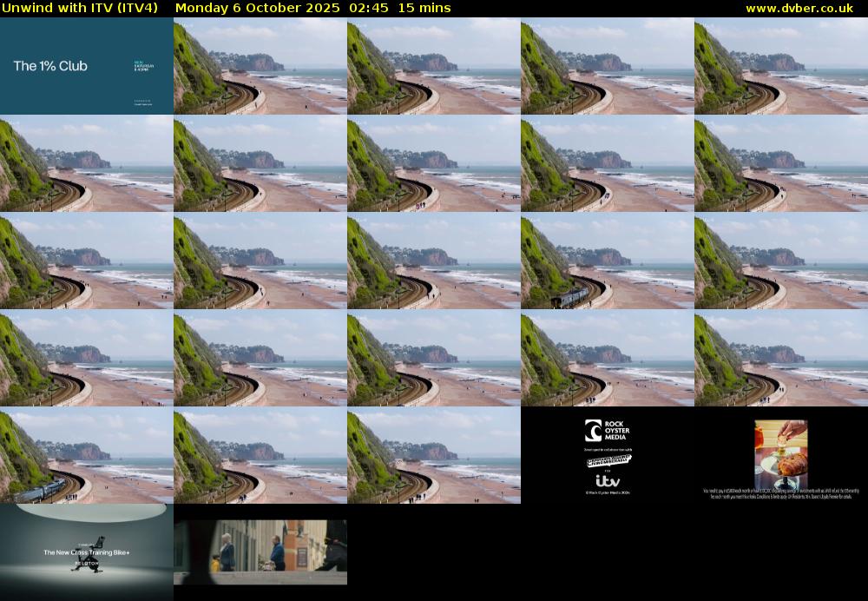Click the small print under the food advert
Screen dimensions: 868x601
780,492
